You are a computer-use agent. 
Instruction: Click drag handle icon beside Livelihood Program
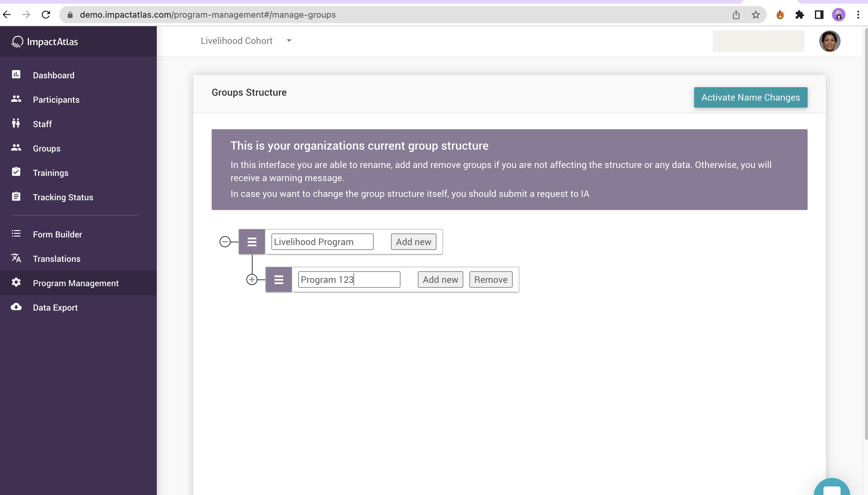pos(252,242)
